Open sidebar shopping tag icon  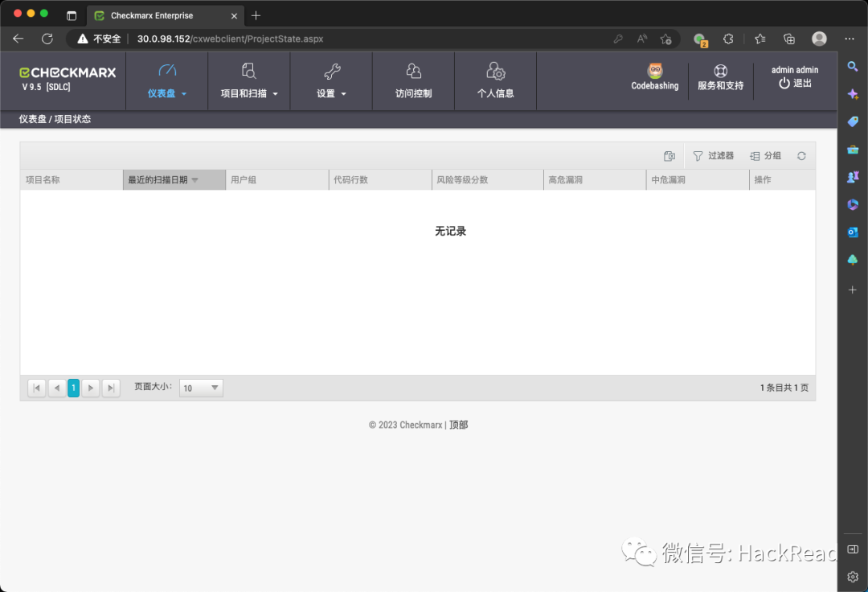(x=853, y=121)
